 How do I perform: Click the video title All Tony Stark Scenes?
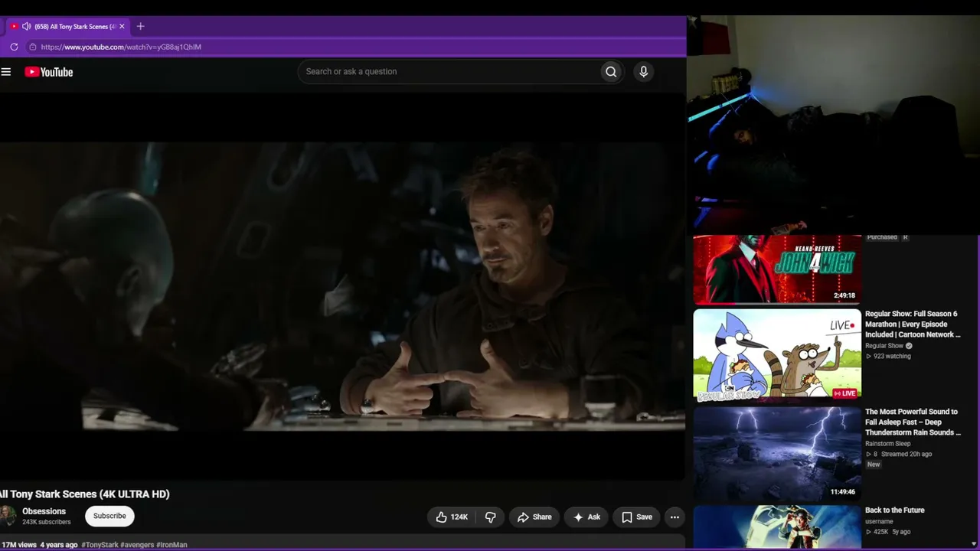click(x=85, y=494)
